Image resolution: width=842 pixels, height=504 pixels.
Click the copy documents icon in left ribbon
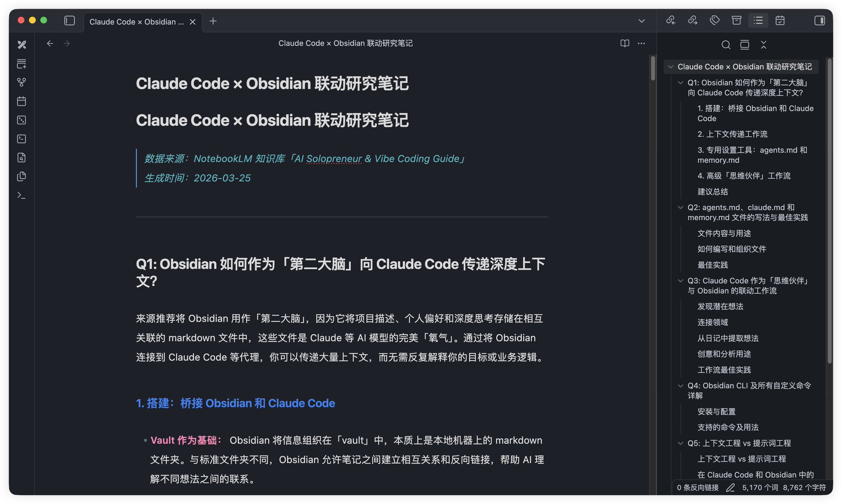(22, 176)
